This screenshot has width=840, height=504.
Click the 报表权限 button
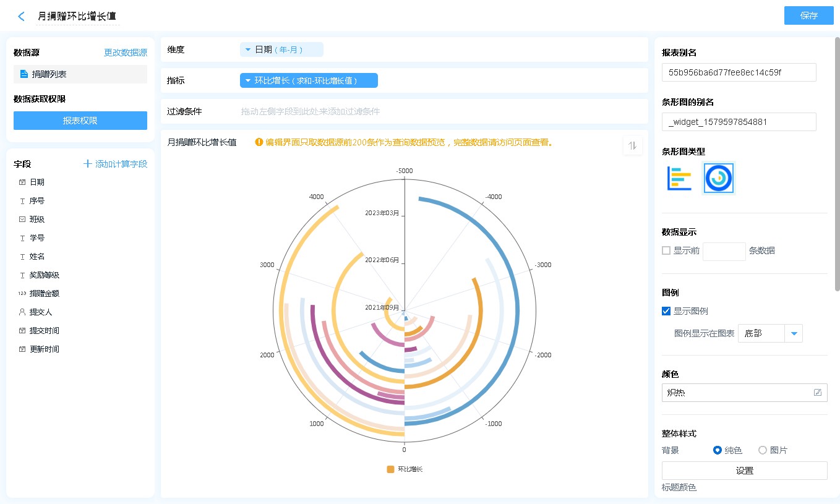coord(80,121)
